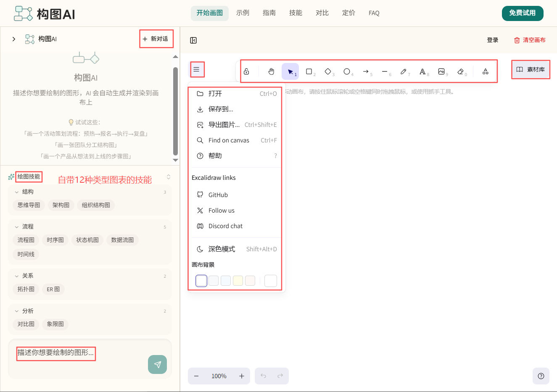Click the chat panel scrollbar down arrow
The width and height of the screenshot is (557, 392).
click(175, 160)
